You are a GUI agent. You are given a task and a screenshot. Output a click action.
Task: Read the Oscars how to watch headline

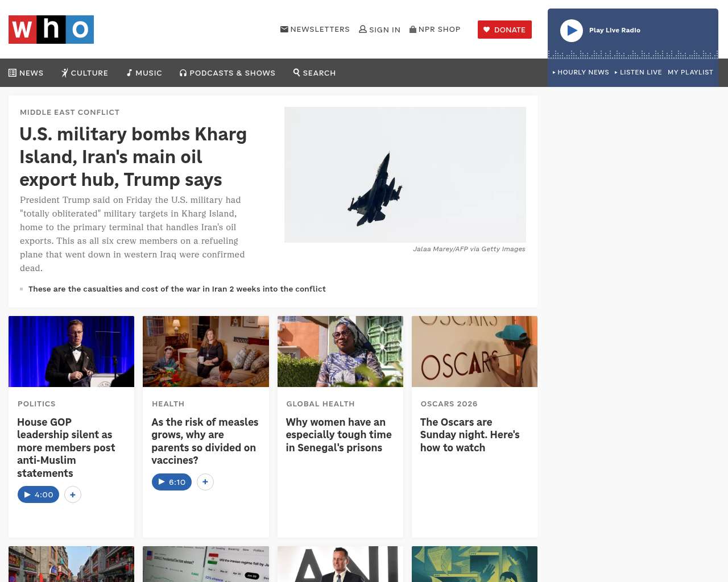click(x=470, y=435)
